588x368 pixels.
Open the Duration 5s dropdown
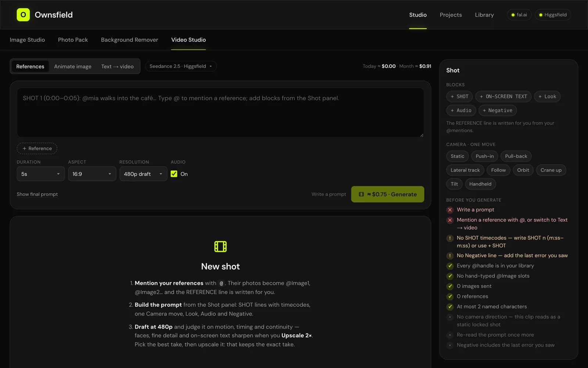click(40, 174)
